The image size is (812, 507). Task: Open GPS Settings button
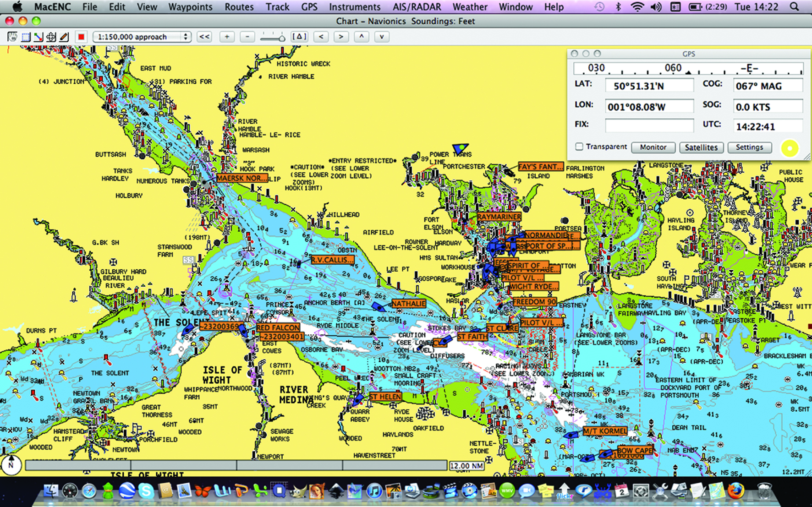(x=749, y=147)
